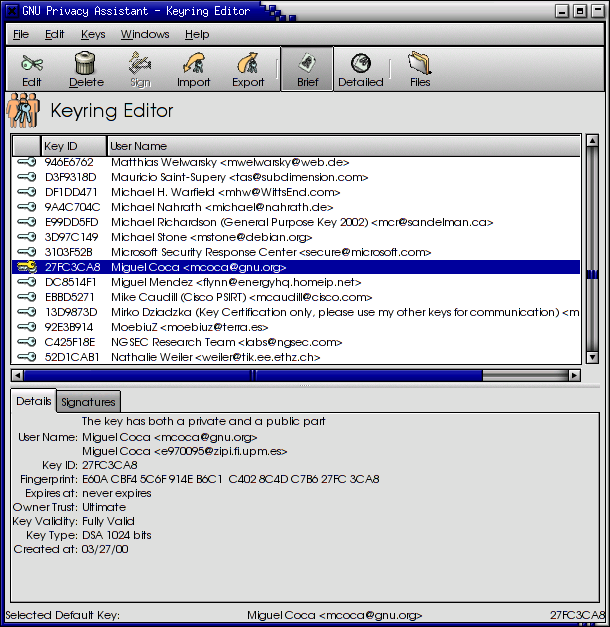Image resolution: width=610 pixels, height=627 pixels.
Task: Open the Files toolbar icon
Action: 420,69
